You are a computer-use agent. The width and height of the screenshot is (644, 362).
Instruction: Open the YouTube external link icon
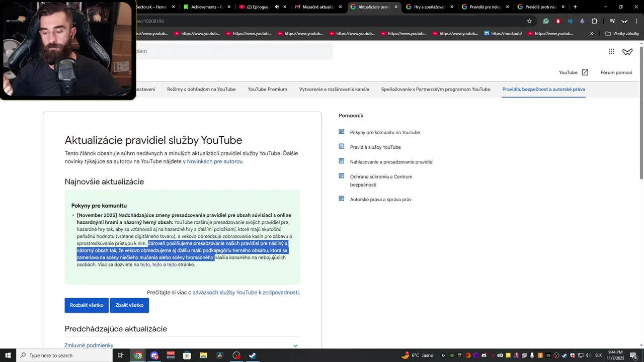(585, 72)
